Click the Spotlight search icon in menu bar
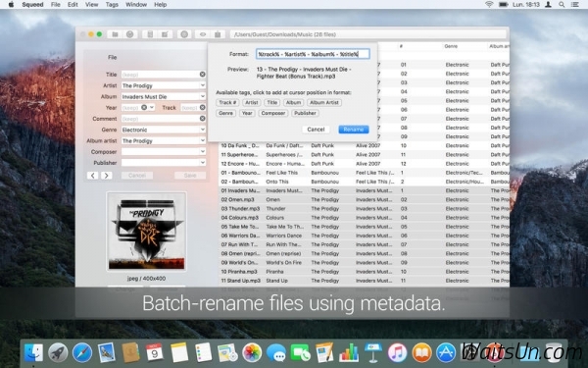The width and height of the screenshot is (588, 368). click(562, 5)
